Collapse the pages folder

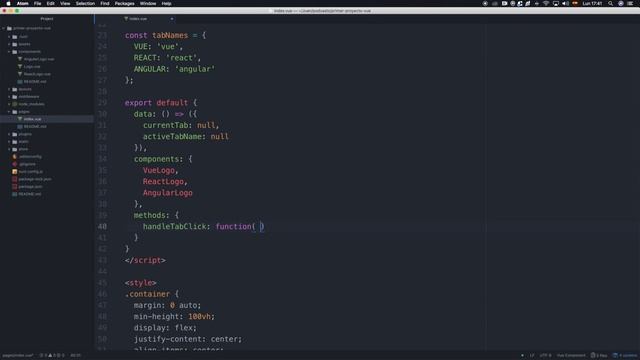tap(9, 111)
